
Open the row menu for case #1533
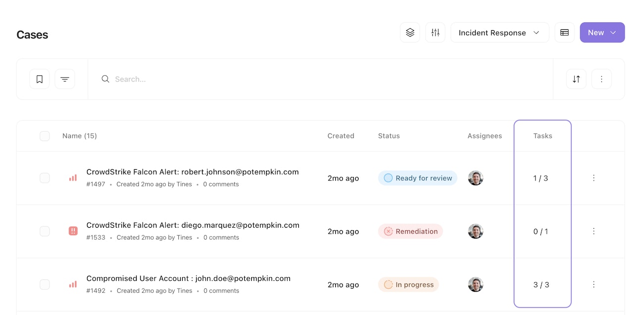(593, 231)
